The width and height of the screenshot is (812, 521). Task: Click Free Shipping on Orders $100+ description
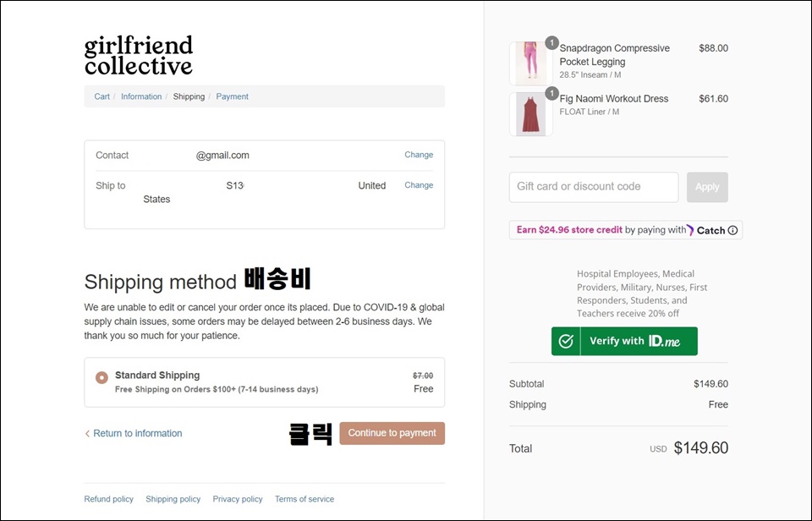click(x=217, y=389)
